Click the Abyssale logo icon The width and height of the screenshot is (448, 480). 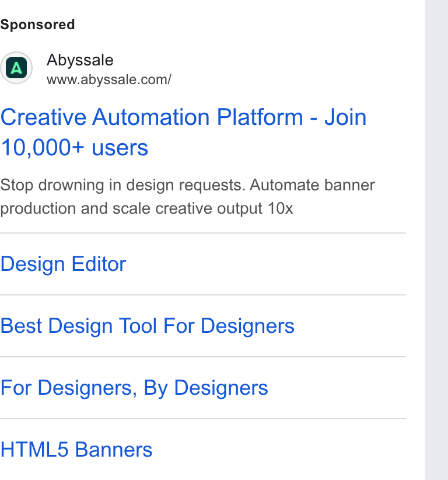[x=16, y=68]
